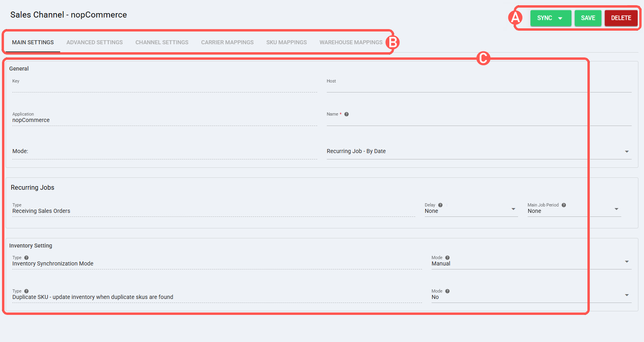Click the Mode: label text
Viewport: 644px width, 342px height.
(x=20, y=151)
